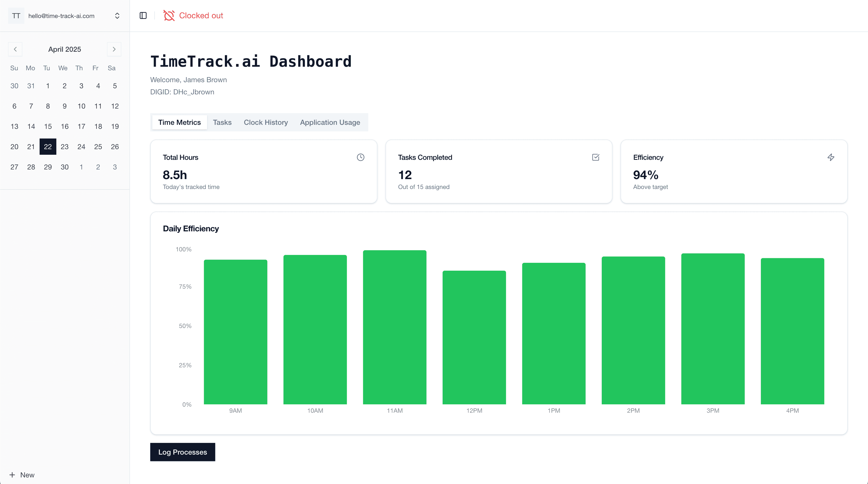
Task: Click 'Today's tracked time' caption
Action: 191,187
